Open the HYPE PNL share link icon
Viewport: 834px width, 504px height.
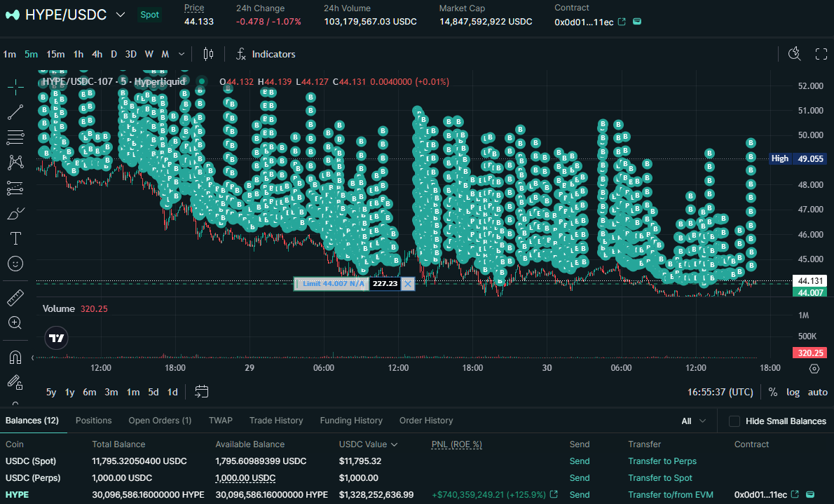coord(554,494)
